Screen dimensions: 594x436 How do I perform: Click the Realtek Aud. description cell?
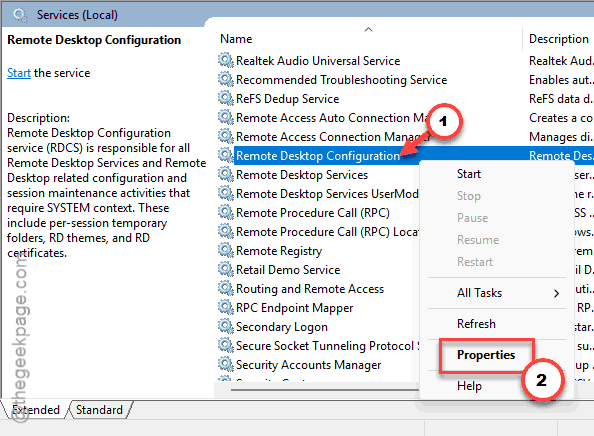coord(561,61)
